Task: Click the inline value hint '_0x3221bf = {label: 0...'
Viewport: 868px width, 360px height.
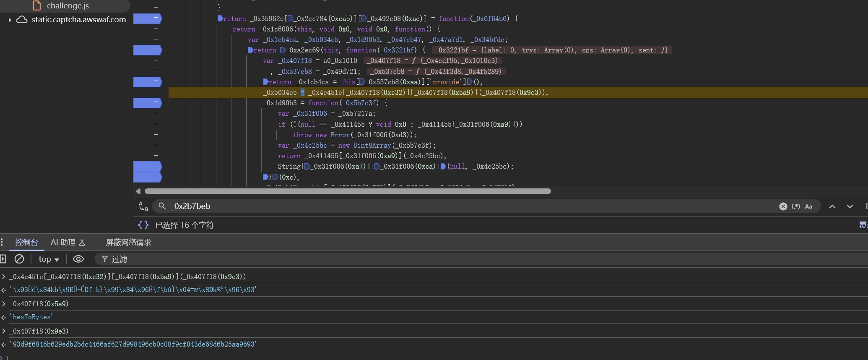Action: tap(552, 50)
